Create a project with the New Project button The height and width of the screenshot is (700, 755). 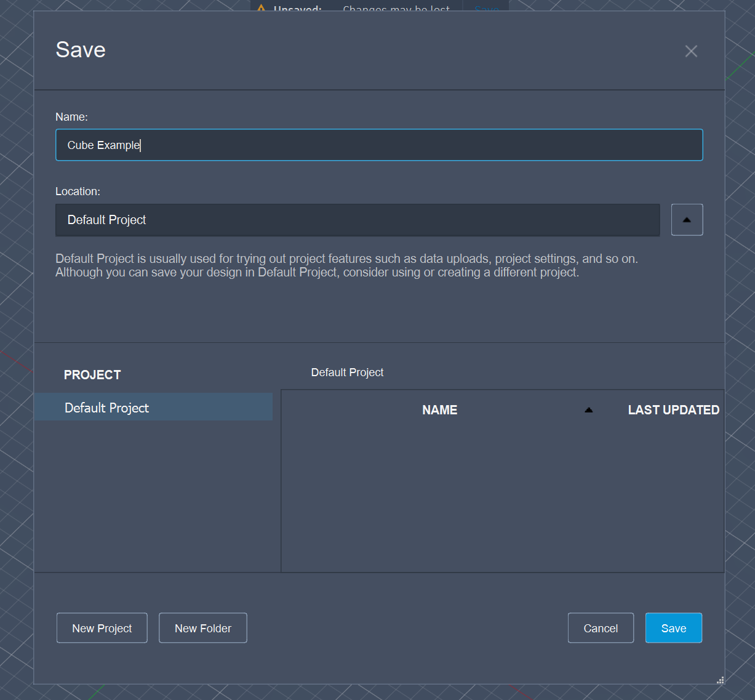pyautogui.click(x=102, y=628)
